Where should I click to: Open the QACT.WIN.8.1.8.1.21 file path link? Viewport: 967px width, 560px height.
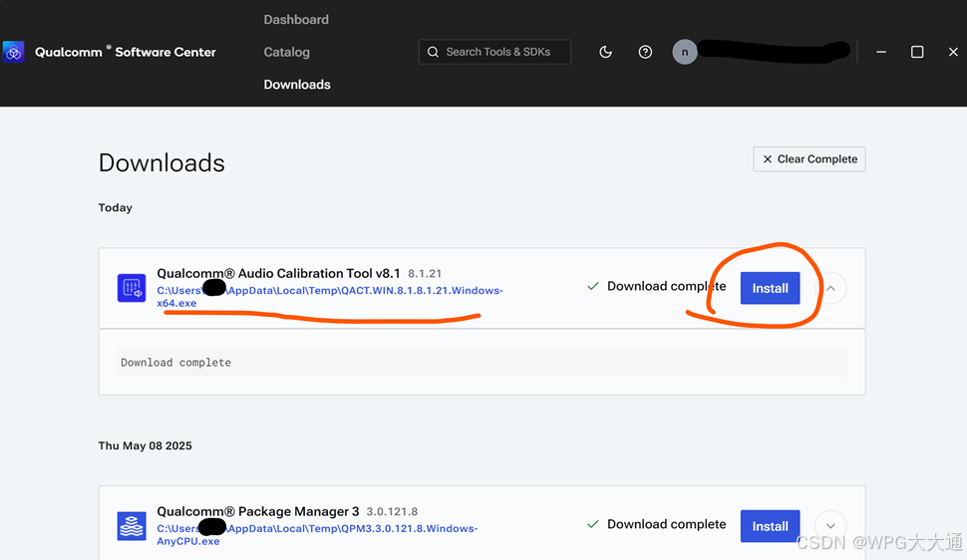click(x=330, y=297)
